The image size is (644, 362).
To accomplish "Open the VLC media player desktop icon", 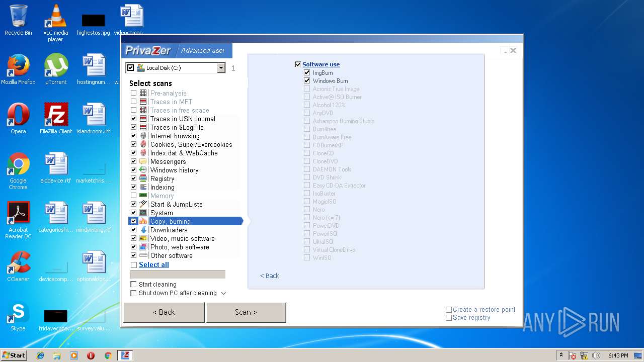I will point(56,23).
